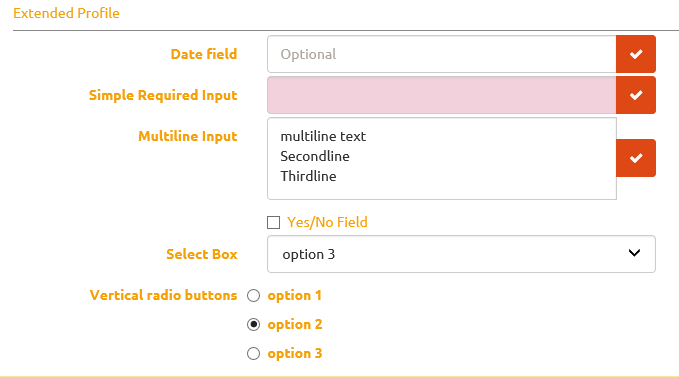Click the Select Box label
679x377 pixels.
tap(202, 254)
